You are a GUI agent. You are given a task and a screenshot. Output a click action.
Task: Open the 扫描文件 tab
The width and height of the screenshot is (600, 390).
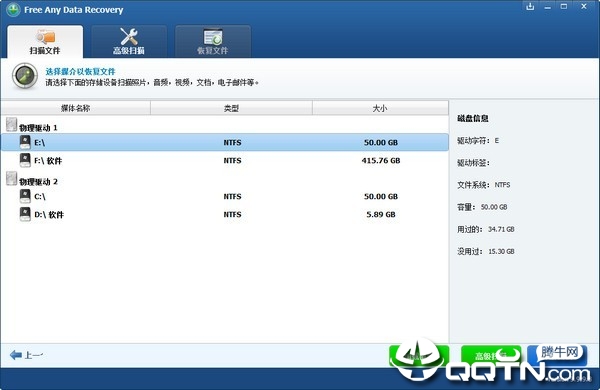pyautogui.click(x=45, y=42)
